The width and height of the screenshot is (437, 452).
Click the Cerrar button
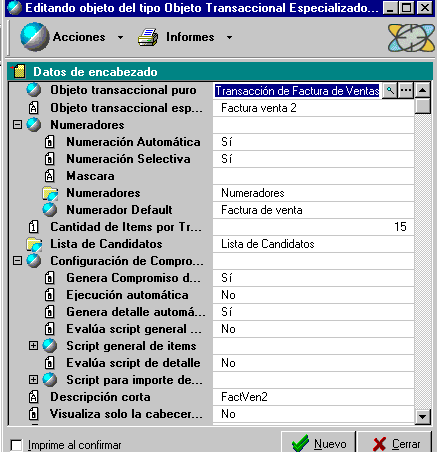tap(395, 443)
